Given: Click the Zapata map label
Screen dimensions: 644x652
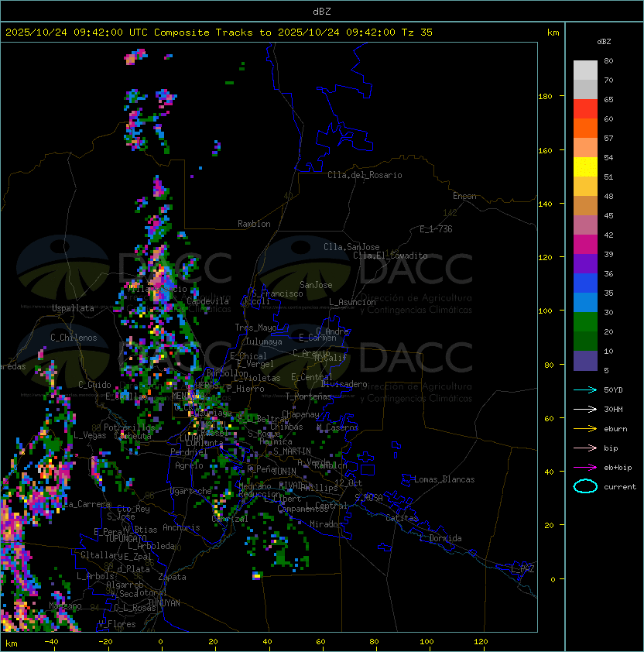Looking at the screenshot, I should (172, 577).
